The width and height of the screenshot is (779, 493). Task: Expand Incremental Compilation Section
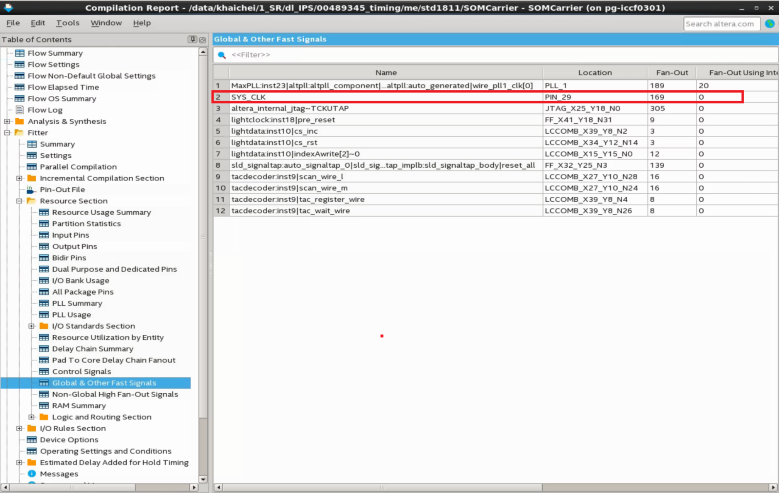19,178
